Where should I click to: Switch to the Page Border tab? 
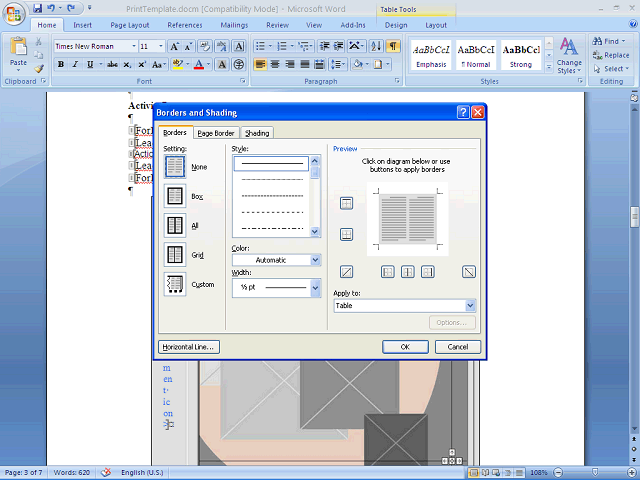[216, 133]
